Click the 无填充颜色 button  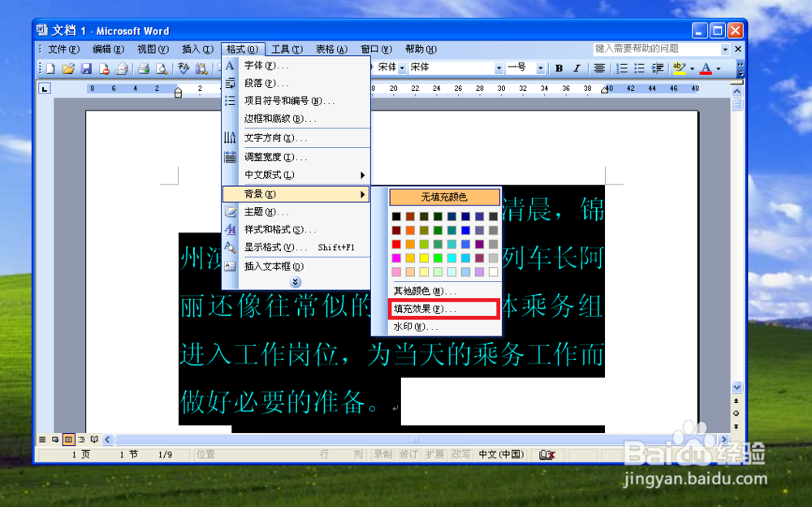pyautogui.click(x=445, y=197)
